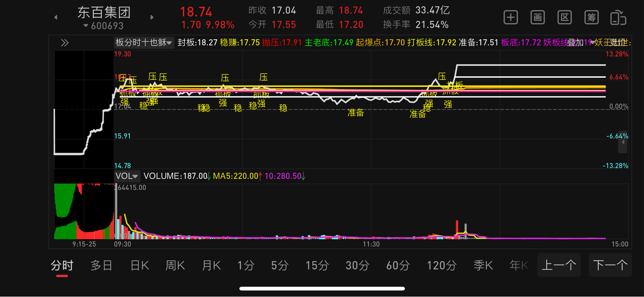Viewport: 644px width, 297px height.
Task: Tap the 9.98% change percentage
Action: coord(220,25)
